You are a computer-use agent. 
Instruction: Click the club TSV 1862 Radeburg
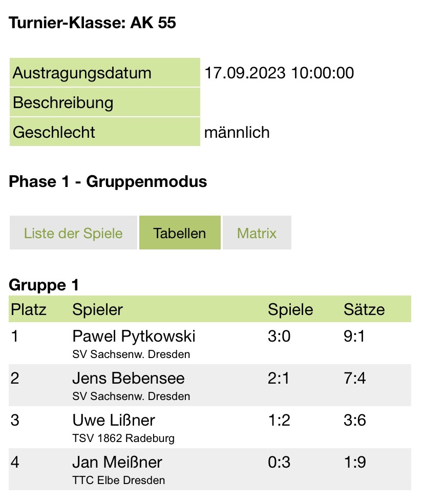coord(123,438)
